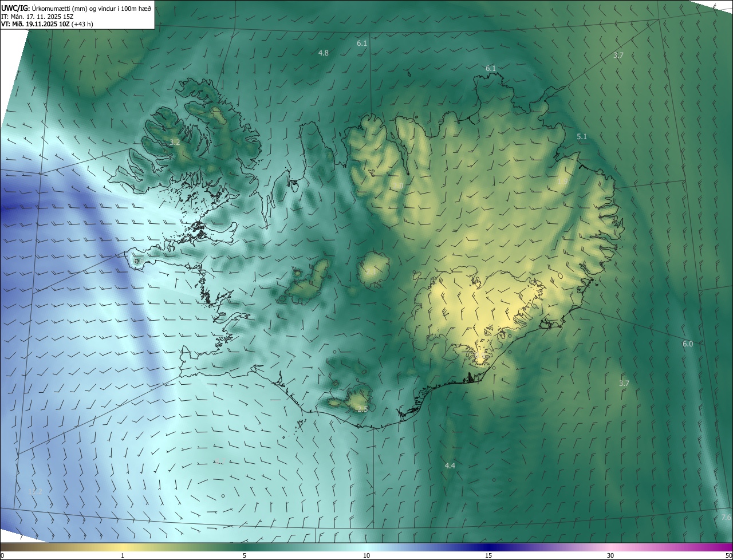Image resolution: width=733 pixels, height=560 pixels.
Task: Click the UWC/IG Úrkomumætti title text
Action: [76, 8]
